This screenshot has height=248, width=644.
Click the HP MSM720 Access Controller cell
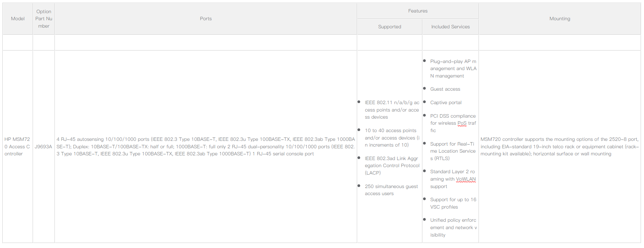tap(17, 146)
